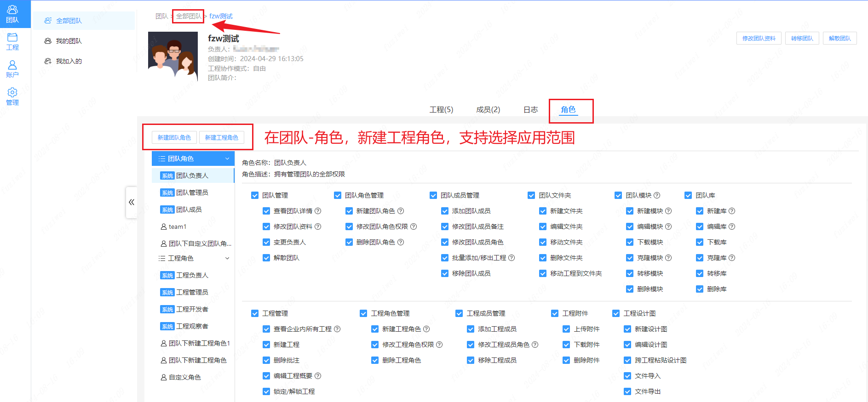Open the 团队 section in left sidebar
The width and height of the screenshot is (868, 402).
coord(12,14)
